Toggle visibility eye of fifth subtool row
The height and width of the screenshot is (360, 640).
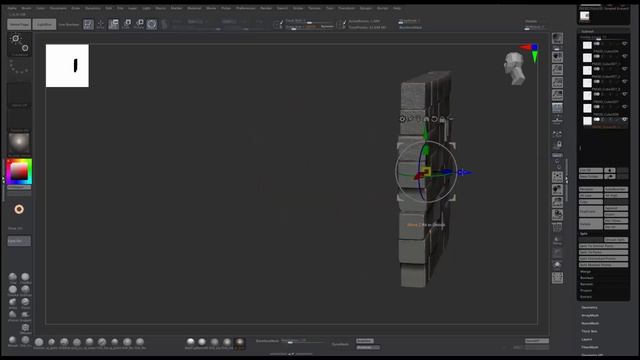point(624,94)
